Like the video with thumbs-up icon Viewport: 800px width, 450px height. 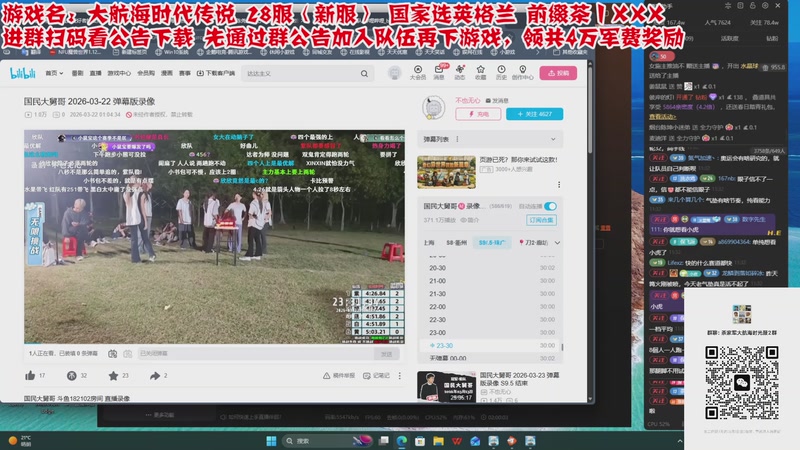pos(30,376)
